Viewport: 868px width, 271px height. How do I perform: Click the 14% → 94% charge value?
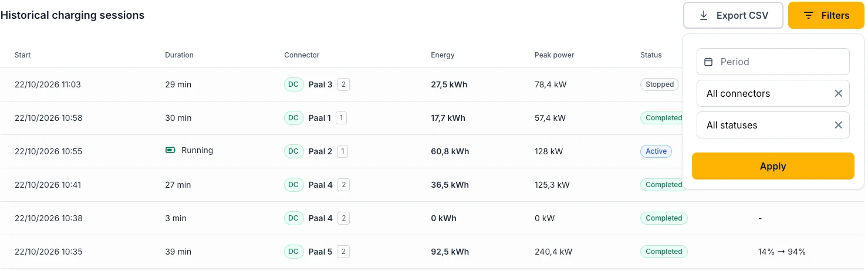(782, 252)
